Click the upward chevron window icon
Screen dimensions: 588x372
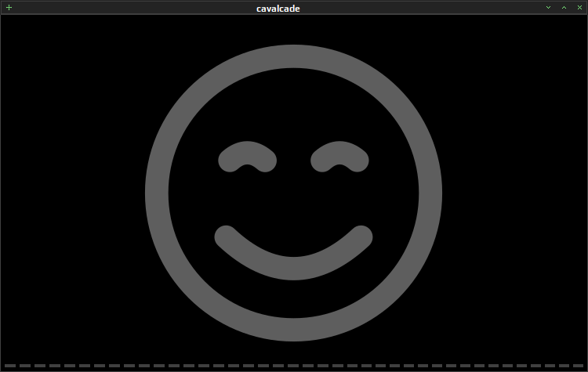564,8
